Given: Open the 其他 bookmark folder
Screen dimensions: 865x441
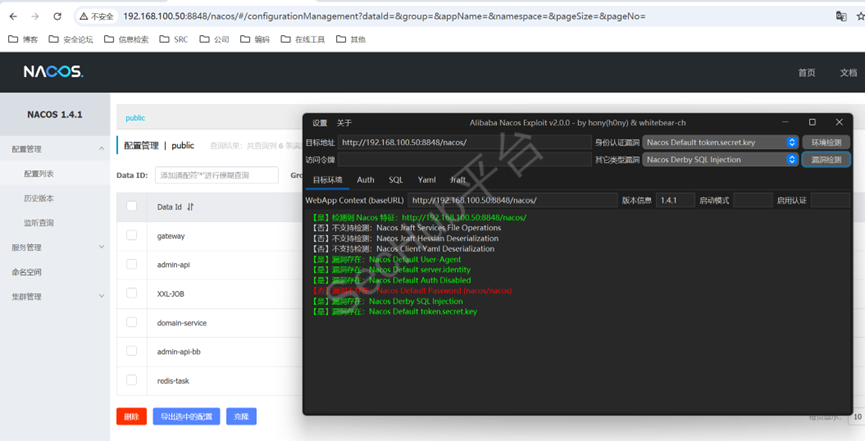Looking at the screenshot, I should click(x=351, y=39).
